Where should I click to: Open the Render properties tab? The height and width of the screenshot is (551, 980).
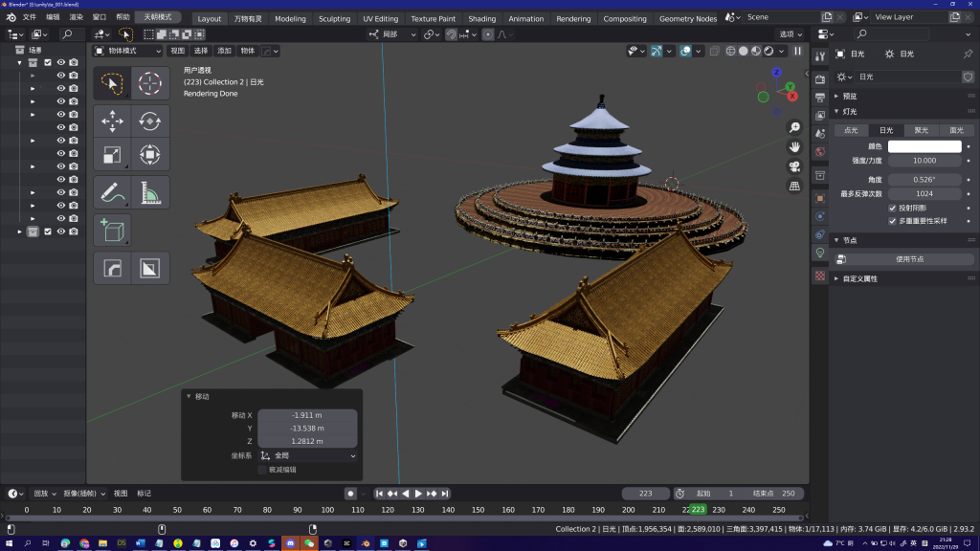pyautogui.click(x=820, y=78)
